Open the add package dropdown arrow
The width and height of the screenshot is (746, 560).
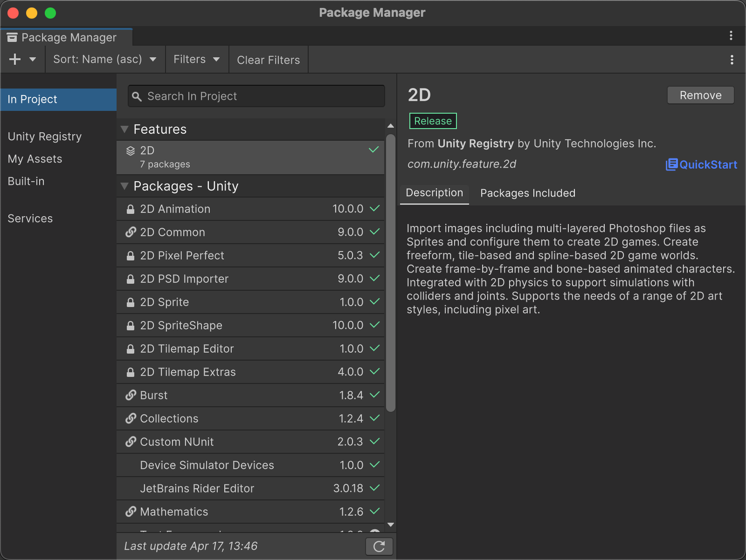pos(33,59)
